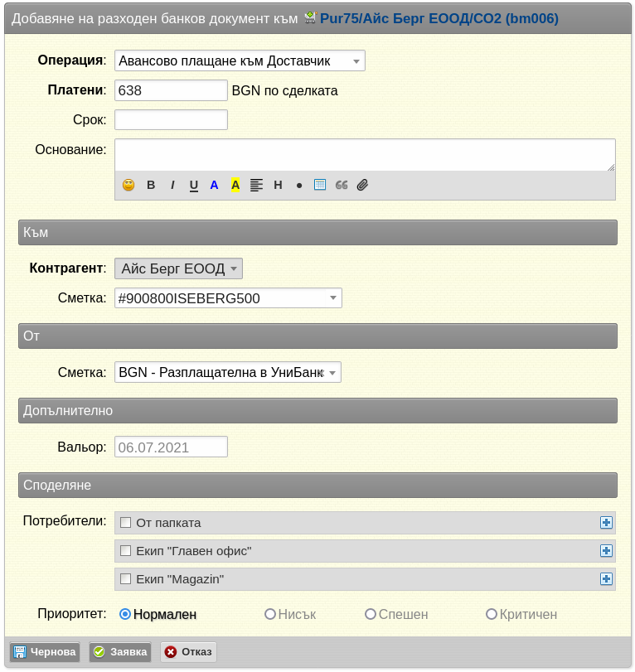
Task: Cancel with the Отказ button
Action: click(189, 652)
